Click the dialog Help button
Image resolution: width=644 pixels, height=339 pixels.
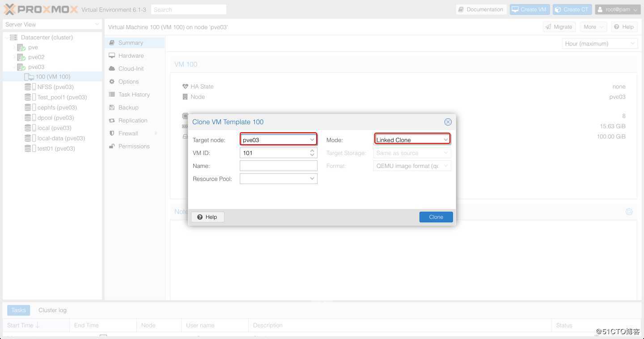pos(208,217)
